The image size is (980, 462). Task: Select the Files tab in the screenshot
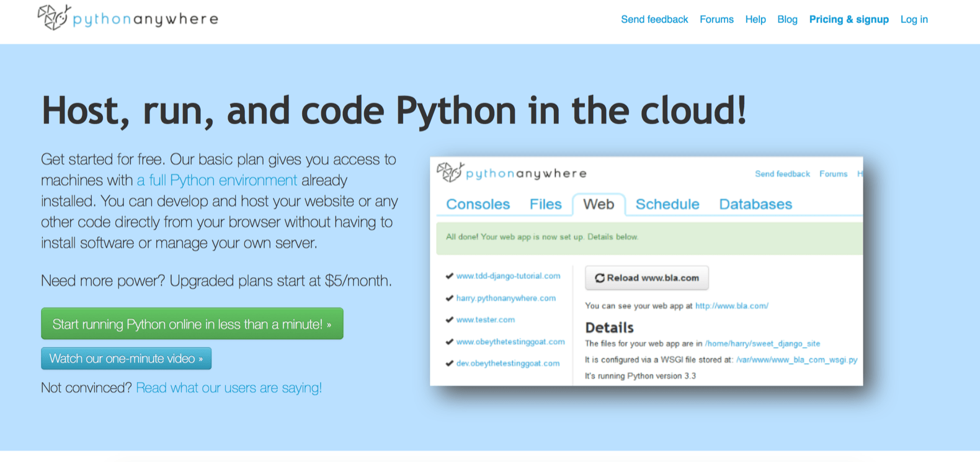[x=545, y=204]
